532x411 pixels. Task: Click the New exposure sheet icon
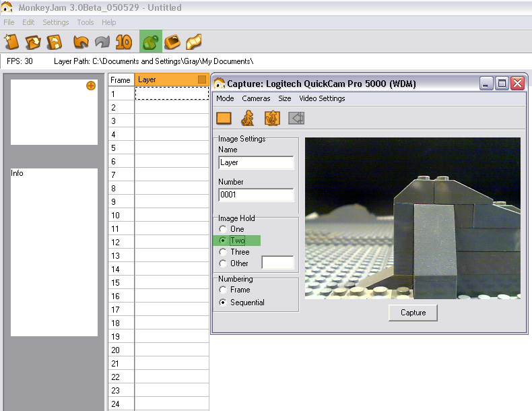pyautogui.click(x=12, y=42)
